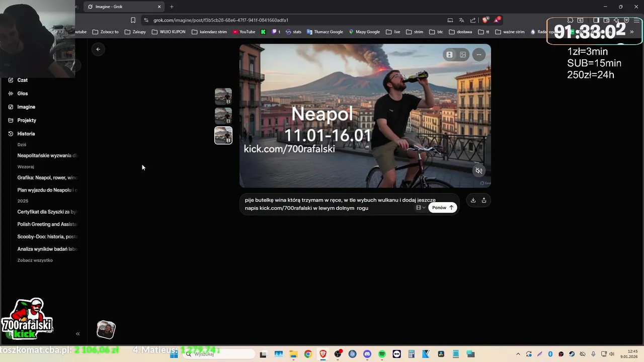
Task: Select the first variation thumbnail
Action: (223, 97)
